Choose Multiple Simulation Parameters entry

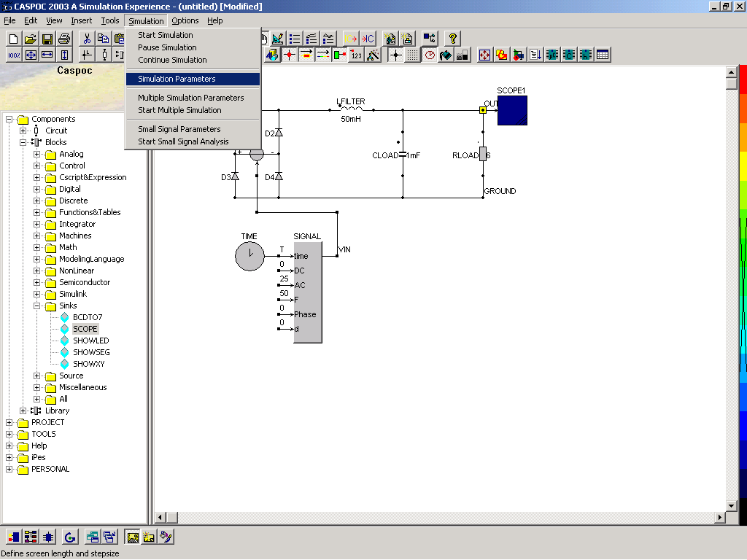(193, 98)
